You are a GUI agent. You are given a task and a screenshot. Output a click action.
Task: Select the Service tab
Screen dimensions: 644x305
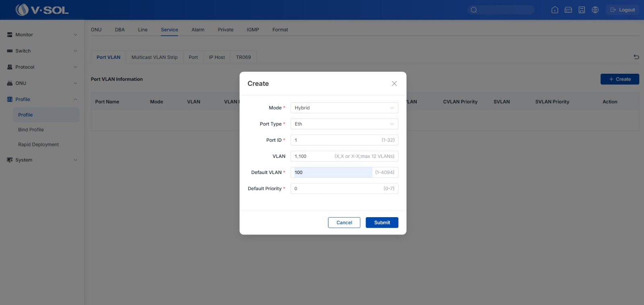point(169,30)
